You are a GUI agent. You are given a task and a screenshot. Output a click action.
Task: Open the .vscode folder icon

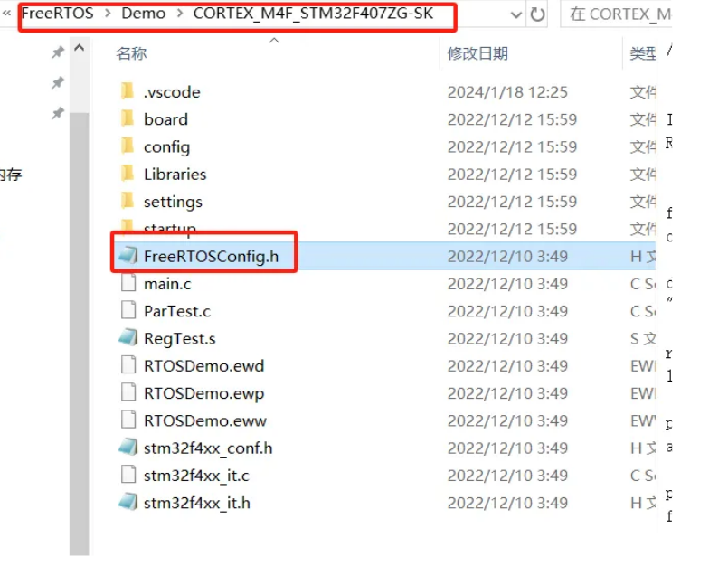click(128, 91)
